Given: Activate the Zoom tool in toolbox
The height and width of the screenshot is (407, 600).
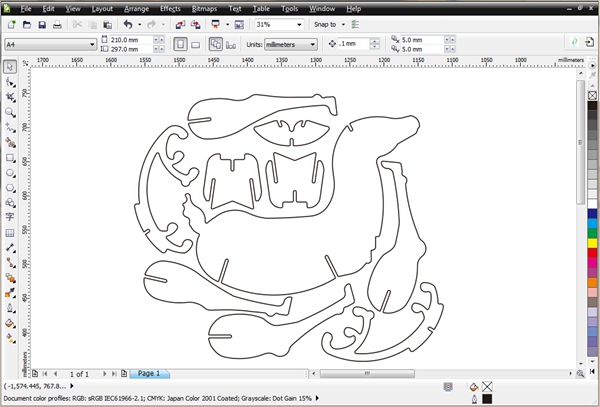Looking at the screenshot, I should click(10, 112).
